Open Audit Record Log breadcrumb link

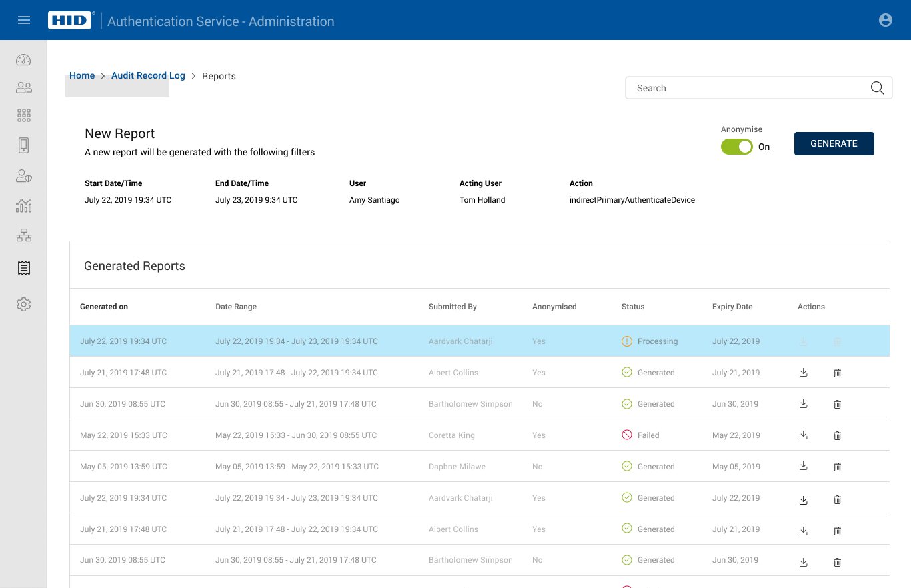[x=148, y=75]
